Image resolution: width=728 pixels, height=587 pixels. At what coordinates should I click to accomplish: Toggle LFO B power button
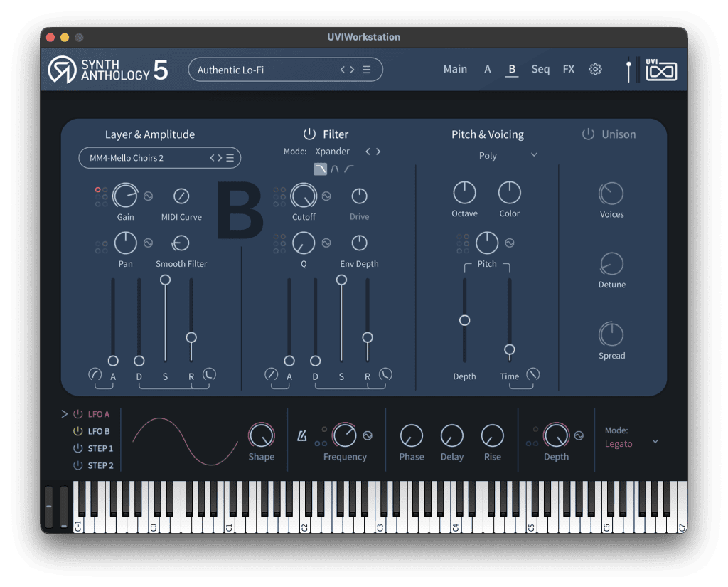coord(78,431)
